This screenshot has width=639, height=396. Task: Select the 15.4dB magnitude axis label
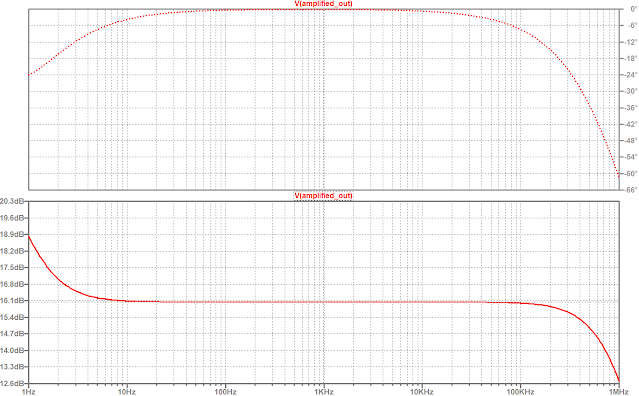[12, 317]
